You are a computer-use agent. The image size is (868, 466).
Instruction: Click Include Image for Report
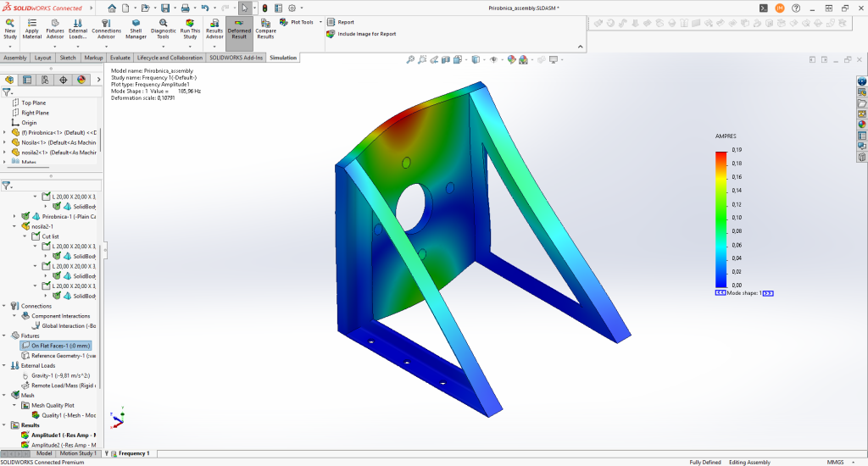pos(361,34)
